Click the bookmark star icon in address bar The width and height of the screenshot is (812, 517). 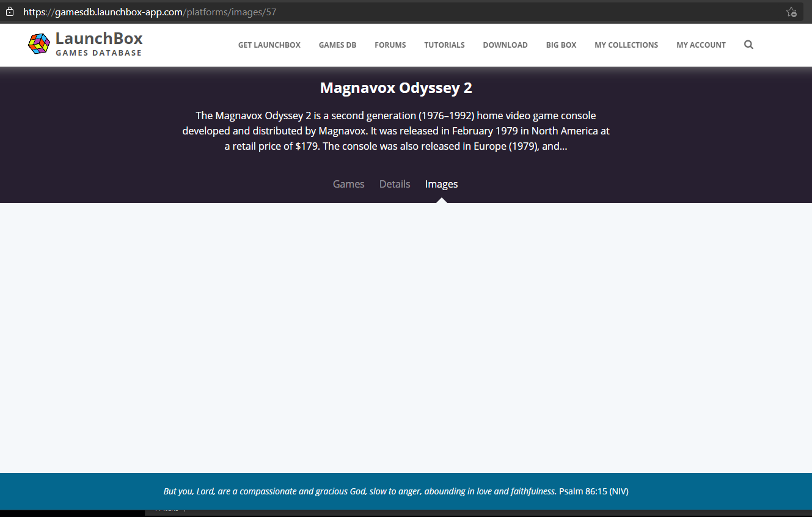(791, 12)
